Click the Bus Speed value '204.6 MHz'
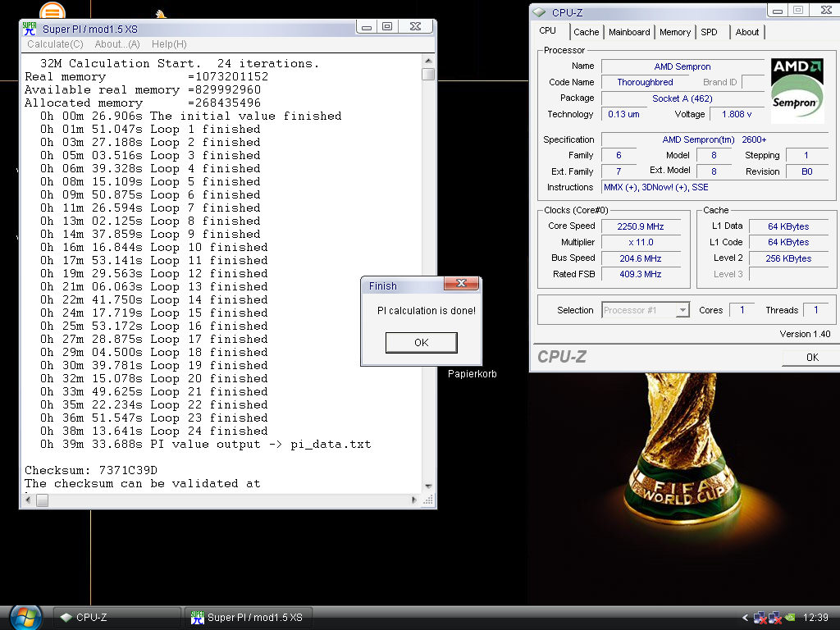 coord(640,258)
